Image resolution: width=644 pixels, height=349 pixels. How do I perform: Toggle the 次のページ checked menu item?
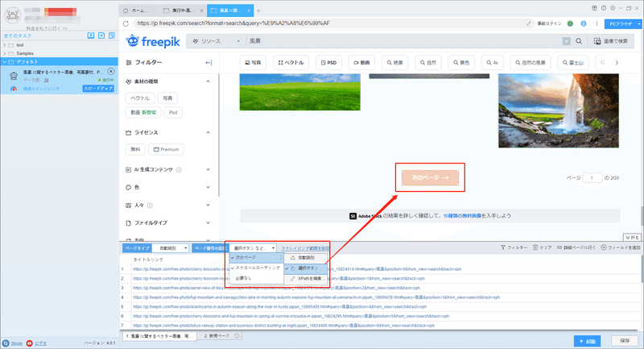click(257, 257)
